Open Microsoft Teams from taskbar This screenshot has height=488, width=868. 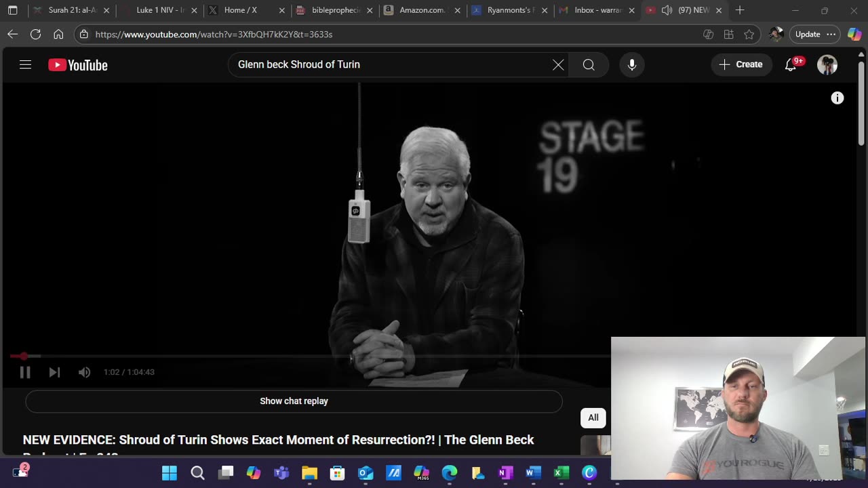point(281,473)
